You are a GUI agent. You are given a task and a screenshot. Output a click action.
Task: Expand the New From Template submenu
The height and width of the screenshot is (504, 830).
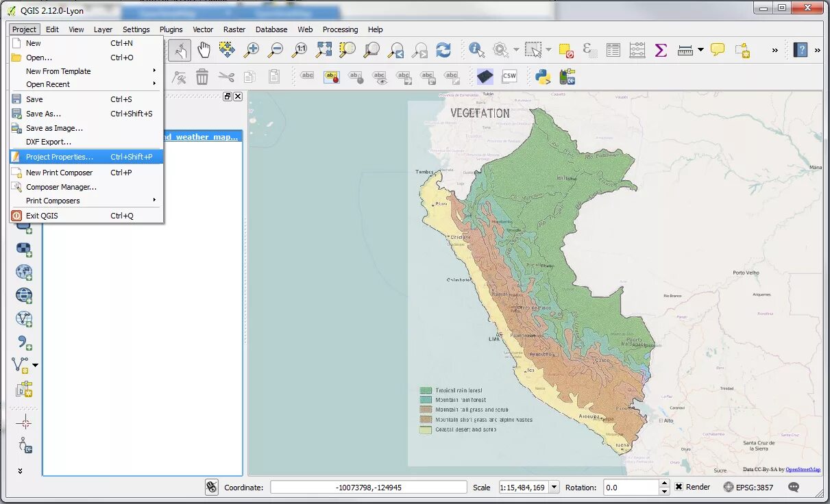(x=58, y=71)
